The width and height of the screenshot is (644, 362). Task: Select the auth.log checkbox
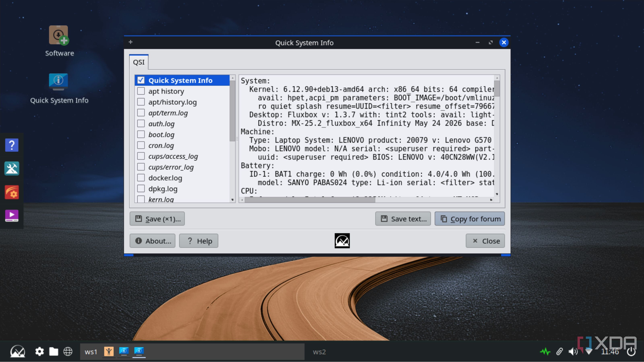pos(141,123)
